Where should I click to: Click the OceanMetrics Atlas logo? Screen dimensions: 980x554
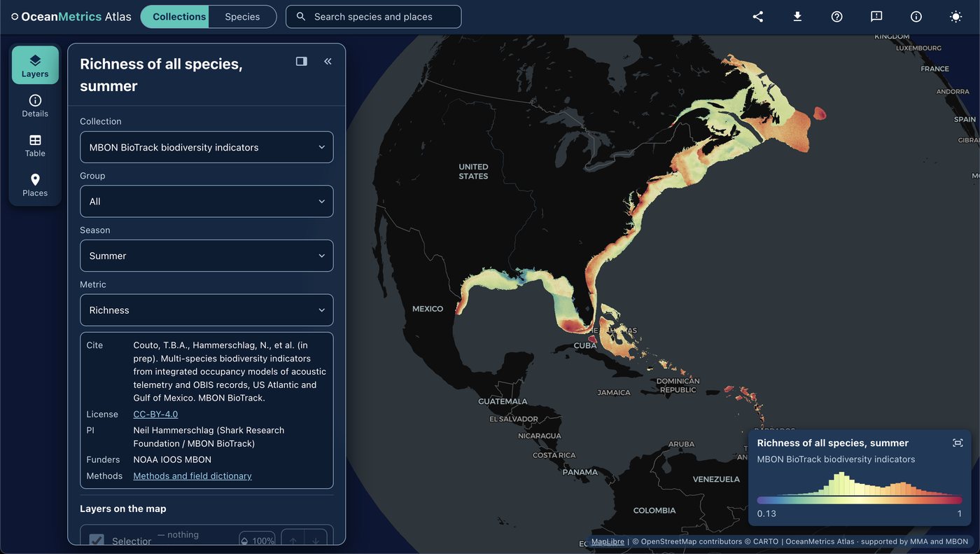tap(71, 17)
